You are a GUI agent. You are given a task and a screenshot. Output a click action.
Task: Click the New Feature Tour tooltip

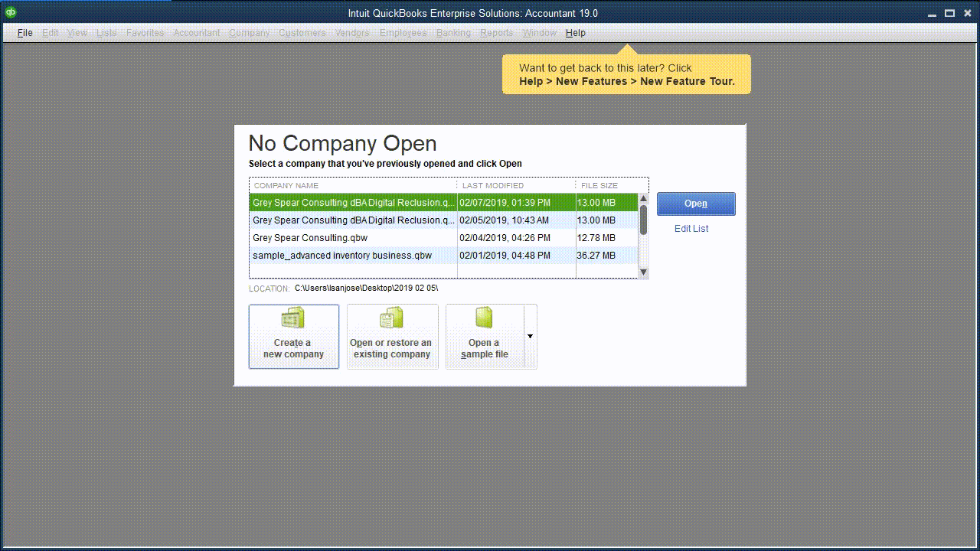[626, 74]
